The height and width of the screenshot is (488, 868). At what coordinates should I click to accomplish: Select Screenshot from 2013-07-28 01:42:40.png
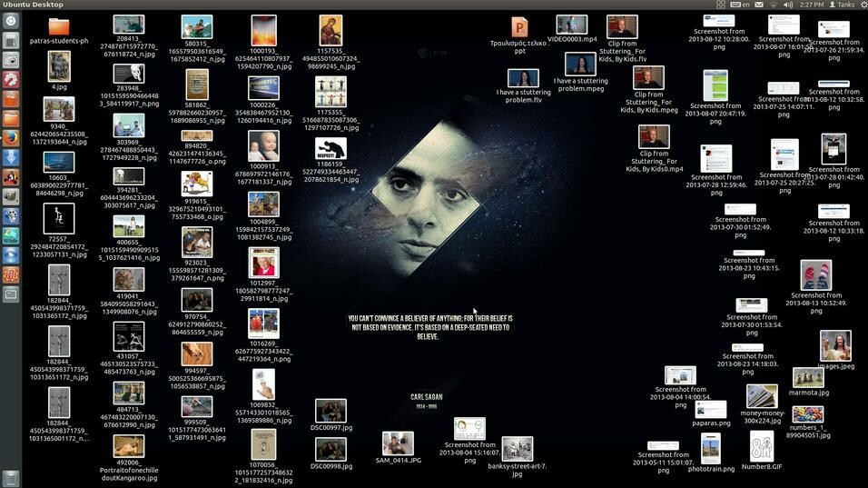(x=833, y=161)
